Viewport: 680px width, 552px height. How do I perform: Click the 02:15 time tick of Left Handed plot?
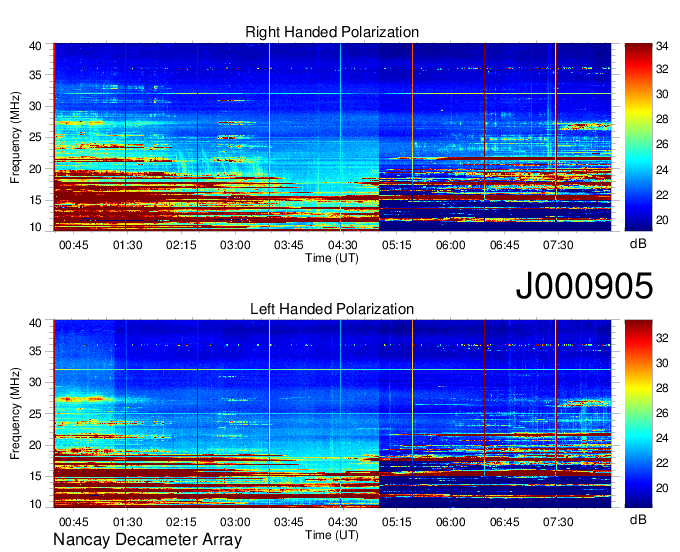pyautogui.click(x=181, y=522)
